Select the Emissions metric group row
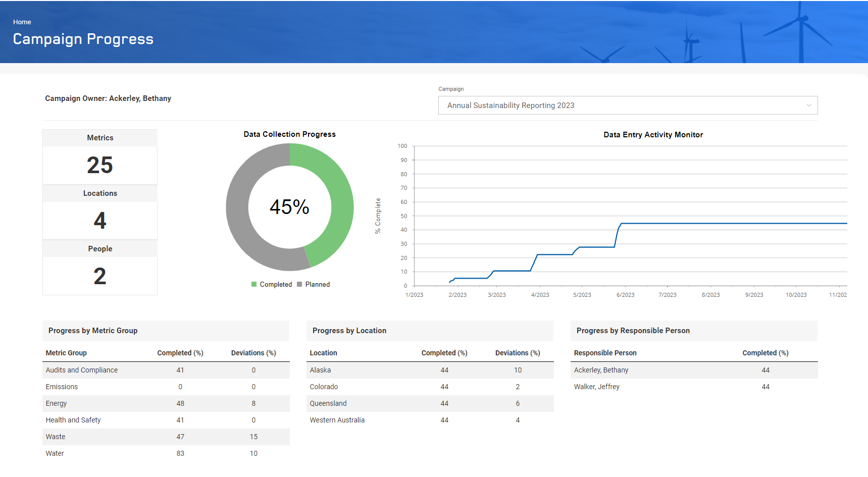Image resolution: width=868 pixels, height=477 pixels. point(62,387)
